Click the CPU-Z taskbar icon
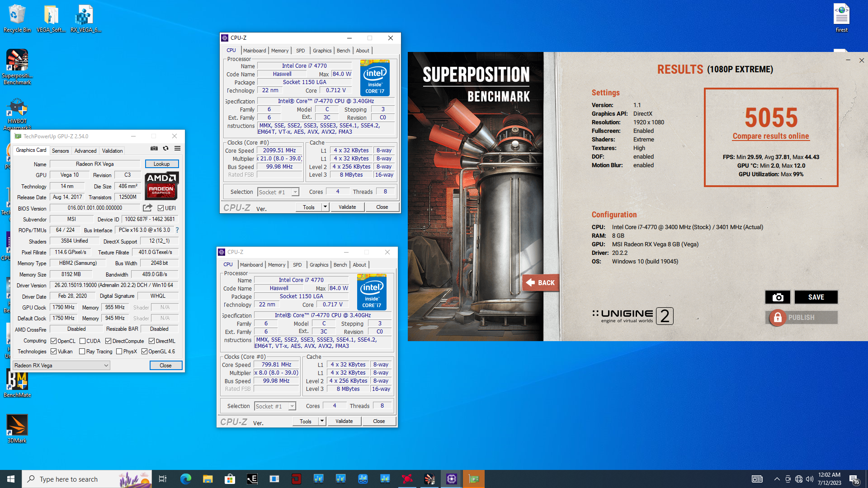This screenshot has height=488, width=868. pos(452,479)
